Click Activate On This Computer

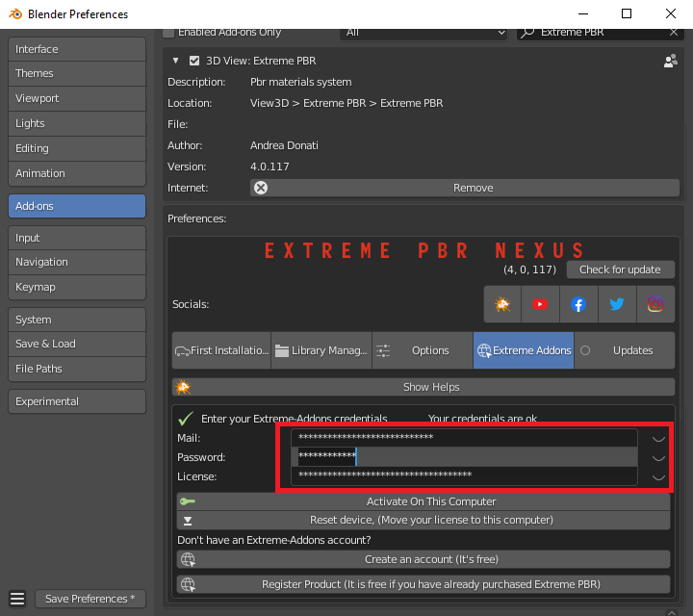point(423,501)
